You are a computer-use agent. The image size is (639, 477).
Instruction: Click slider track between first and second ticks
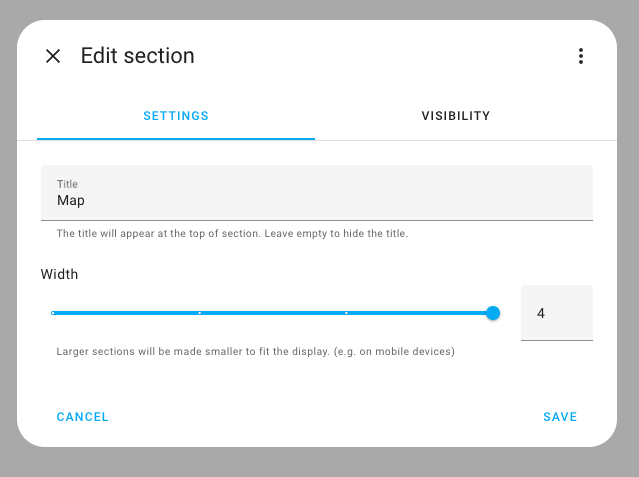tap(126, 313)
